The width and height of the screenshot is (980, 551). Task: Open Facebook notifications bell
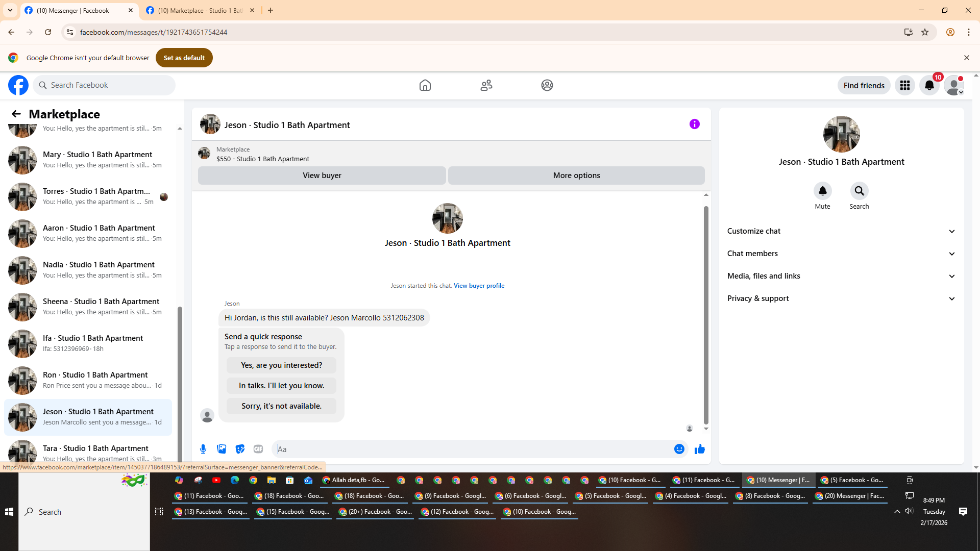pyautogui.click(x=929, y=86)
